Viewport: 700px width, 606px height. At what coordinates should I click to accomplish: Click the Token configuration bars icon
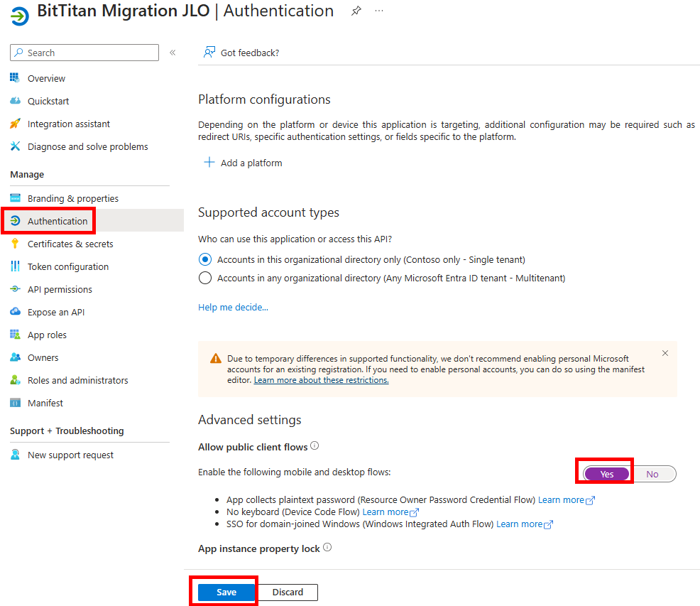pos(15,266)
